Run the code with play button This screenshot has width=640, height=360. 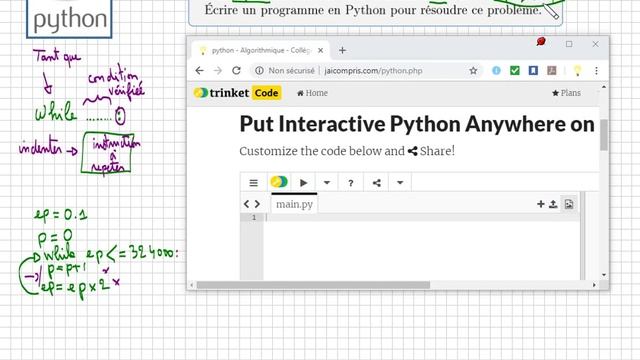point(304,182)
